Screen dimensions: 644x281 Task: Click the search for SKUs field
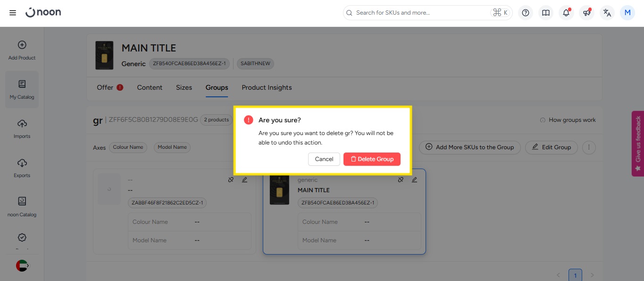coord(420,13)
